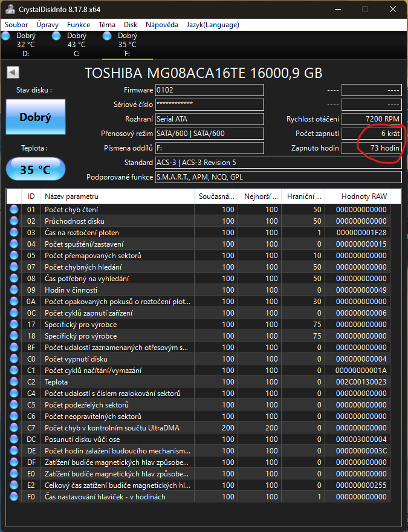The height and width of the screenshot is (532, 408).
Task: Click the Firmware field 0102
Action: coord(210,90)
